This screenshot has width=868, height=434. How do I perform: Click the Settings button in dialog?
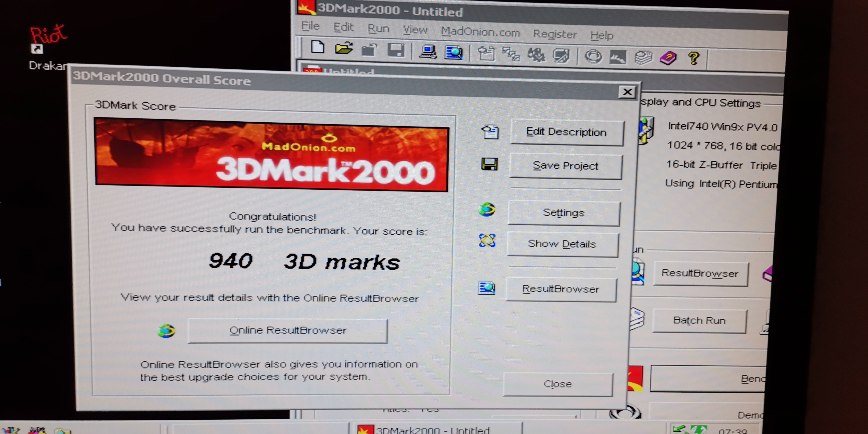click(563, 213)
